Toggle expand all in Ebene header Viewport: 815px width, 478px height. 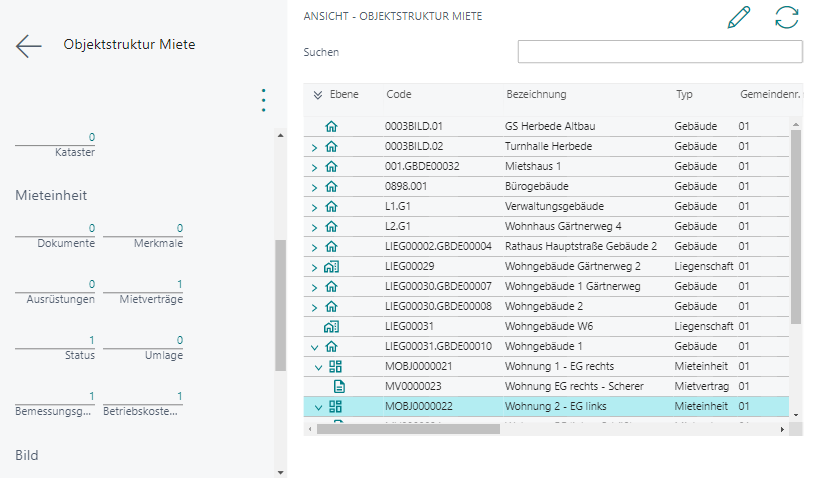coord(318,95)
